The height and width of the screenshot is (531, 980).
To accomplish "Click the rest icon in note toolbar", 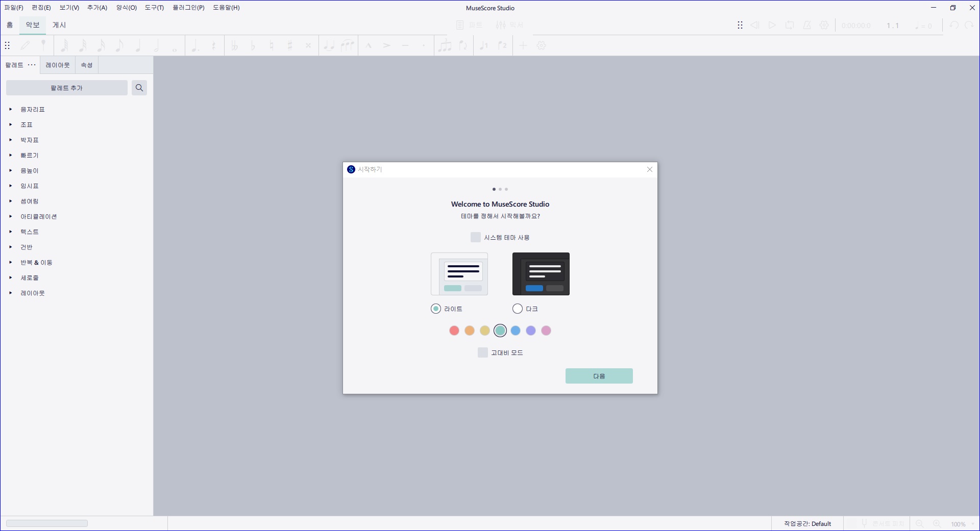I will 213,45.
